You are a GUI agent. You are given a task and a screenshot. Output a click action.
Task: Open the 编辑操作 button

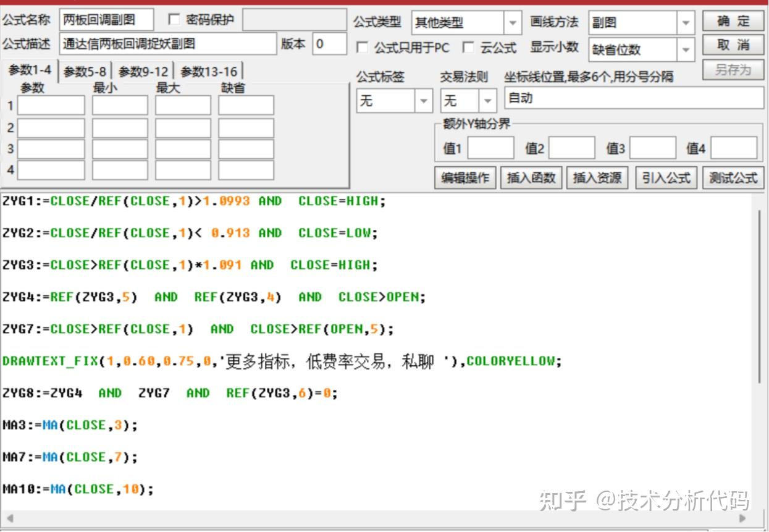(x=465, y=178)
